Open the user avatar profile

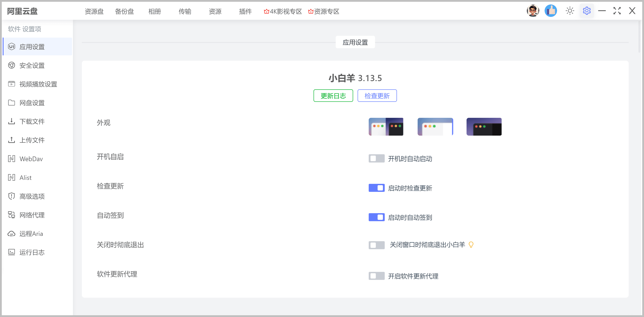click(x=533, y=11)
